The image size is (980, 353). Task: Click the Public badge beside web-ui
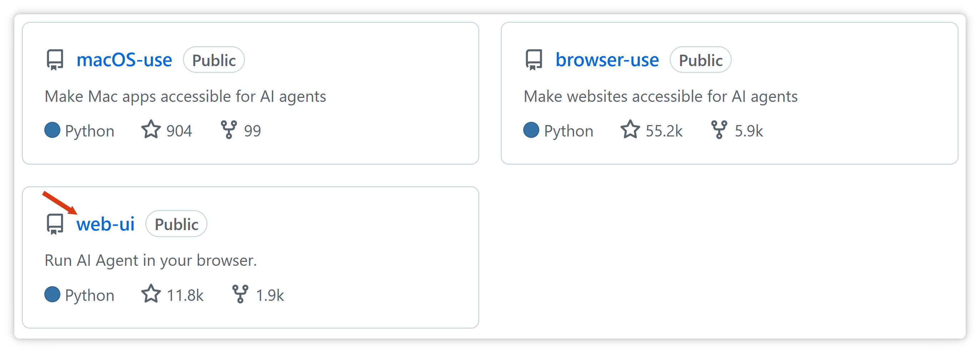[x=176, y=224]
